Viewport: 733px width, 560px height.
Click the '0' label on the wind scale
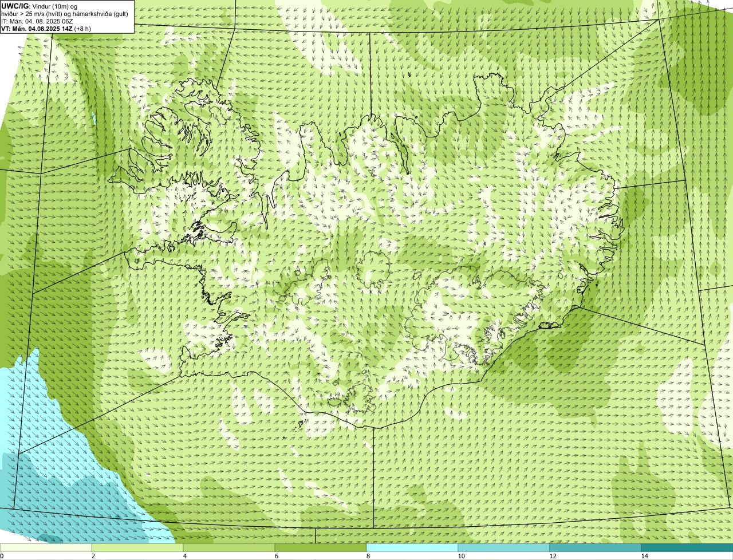tap(2, 556)
